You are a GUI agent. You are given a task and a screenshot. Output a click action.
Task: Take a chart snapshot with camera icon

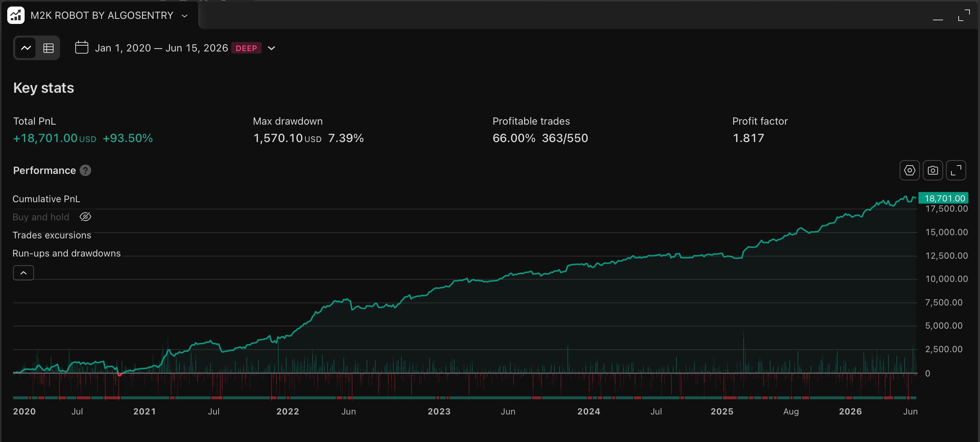(x=933, y=170)
